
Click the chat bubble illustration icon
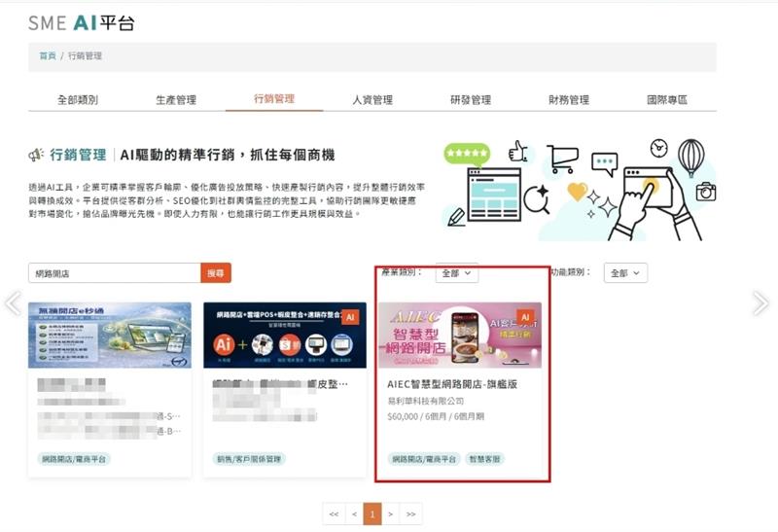pyautogui.click(x=604, y=163)
